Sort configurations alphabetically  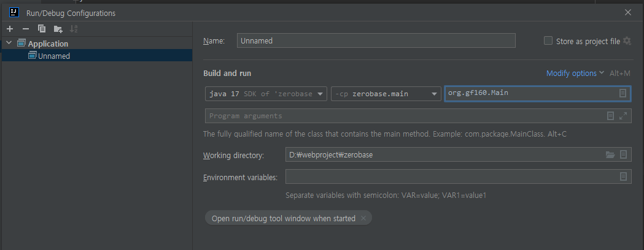tap(74, 29)
